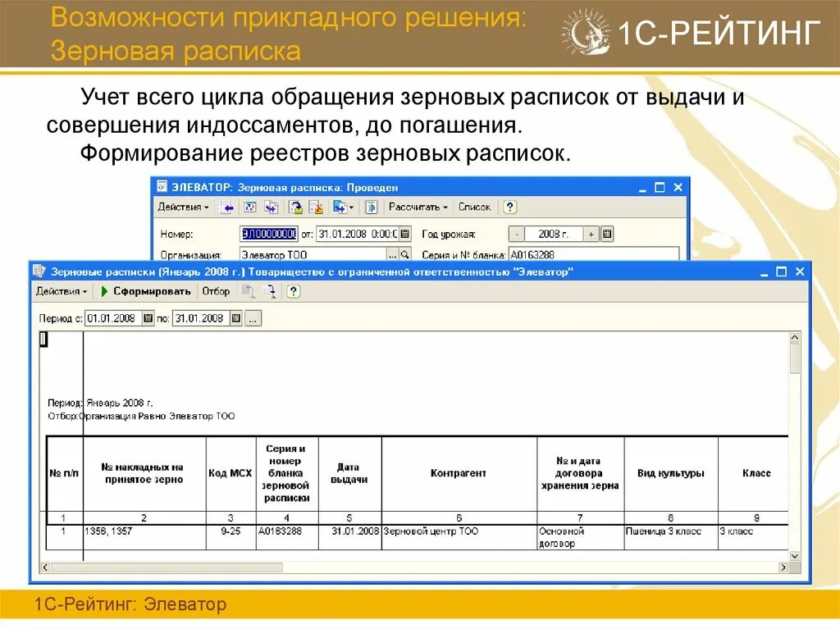The image size is (840, 629).
Task: Click the Номер input field
Action: 268,234
